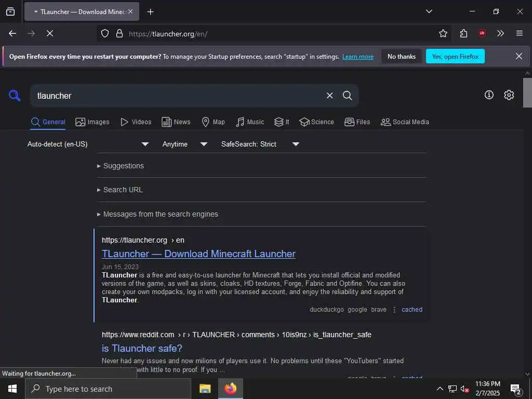Click the taskbar search box
Viewport: 532px width, 399px height.
tap(108, 389)
